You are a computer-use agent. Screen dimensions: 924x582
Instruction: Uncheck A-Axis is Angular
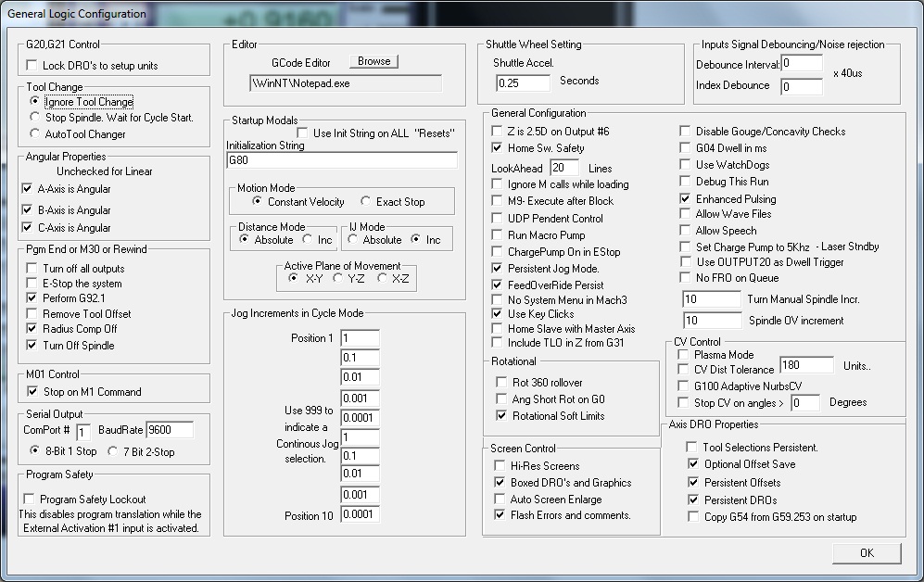(27, 188)
